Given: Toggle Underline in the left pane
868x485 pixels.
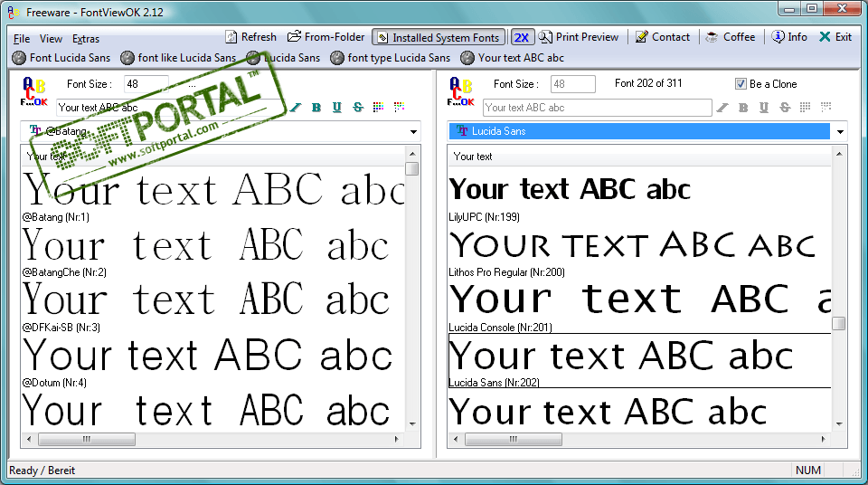Looking at the screenshot, I should click(x=337, y=108).
